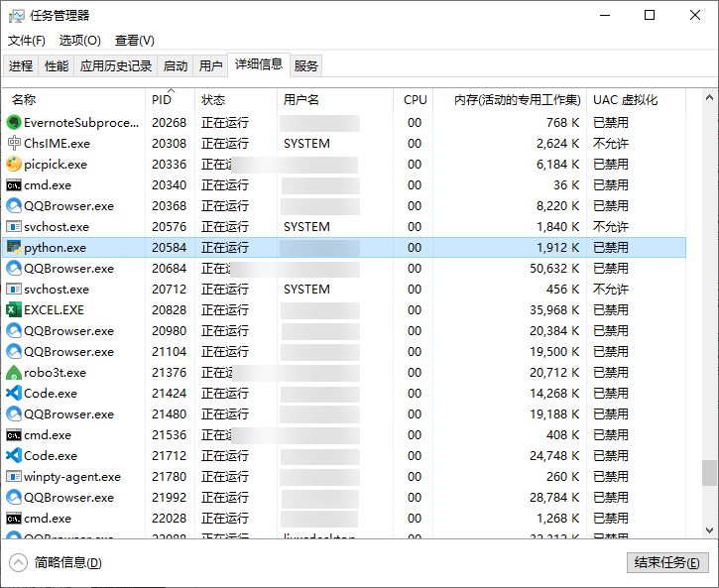Image resolution: width=719 pixels, height=588 pixels.
Task: Open the 文件(F) menu
Action: (27, 41)
